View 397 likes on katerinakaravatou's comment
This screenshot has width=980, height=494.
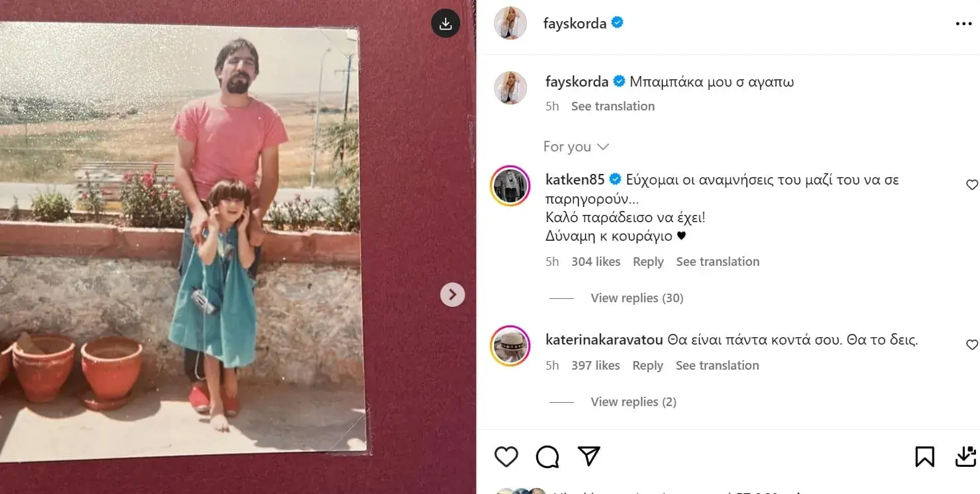coord(596,366)
